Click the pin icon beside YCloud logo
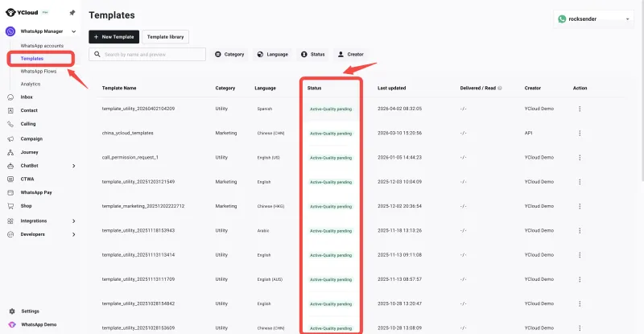644x334 pixels. click(x=72, y=13)
